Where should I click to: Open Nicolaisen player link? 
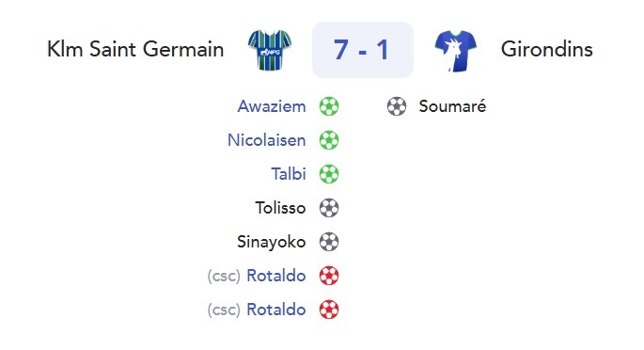point(267,140)
